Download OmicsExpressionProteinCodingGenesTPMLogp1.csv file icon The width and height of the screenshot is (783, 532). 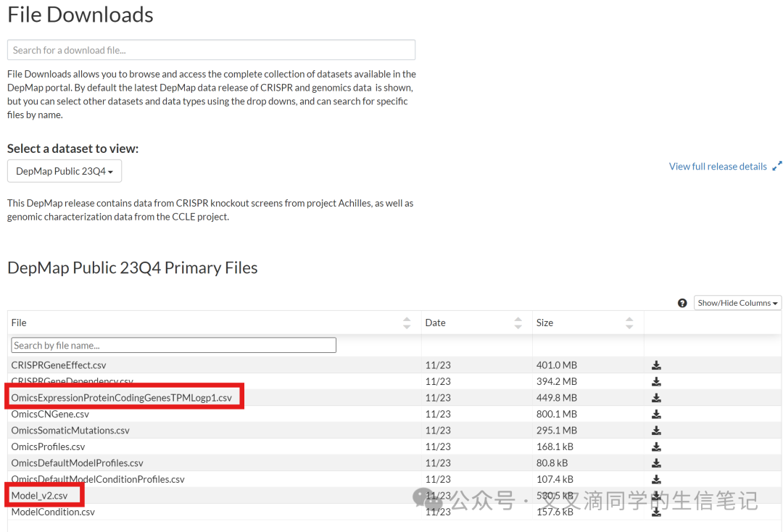[656, 398]
